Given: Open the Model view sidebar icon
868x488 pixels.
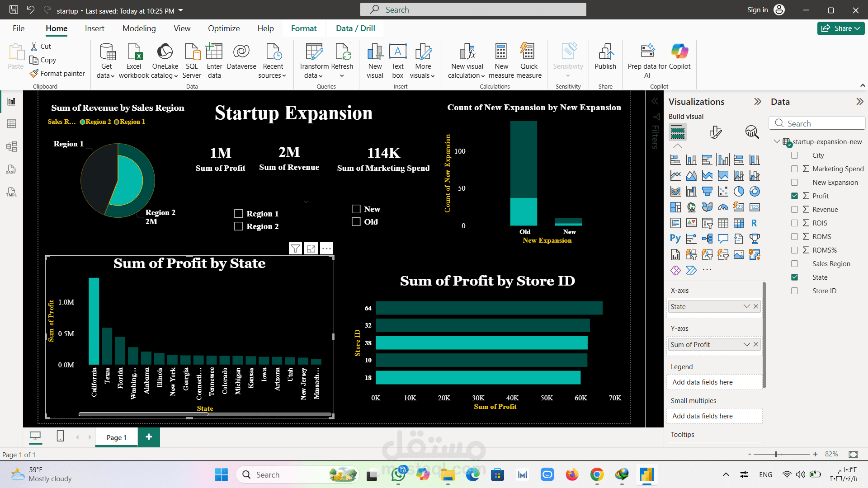Looking at the screenshot, I should [x=11, y=146].
